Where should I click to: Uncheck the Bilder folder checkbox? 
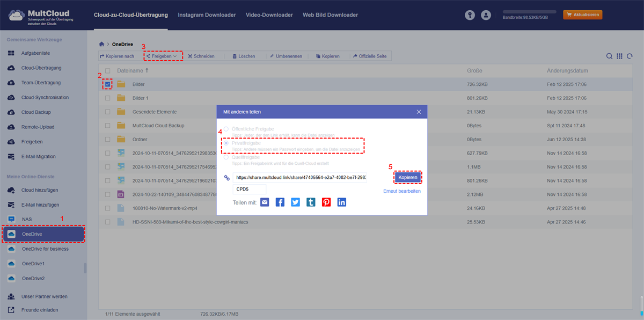108,84
